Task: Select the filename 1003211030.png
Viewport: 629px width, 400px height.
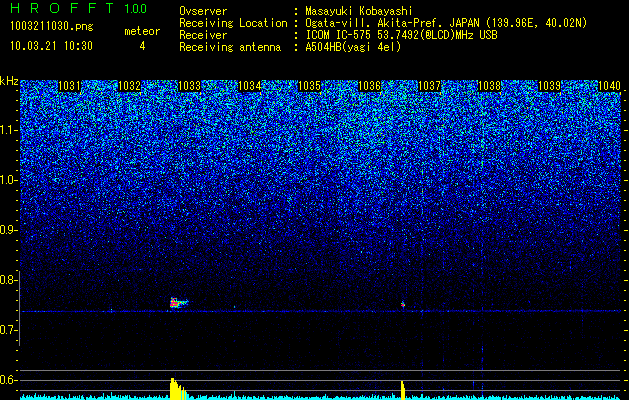Action: pyautogui.click(x=52, y=27)
